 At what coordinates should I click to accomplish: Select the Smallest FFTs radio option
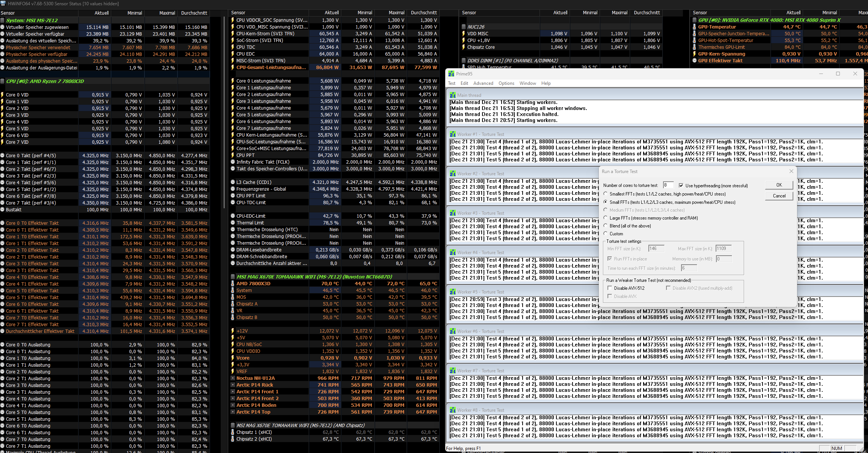pyautogui.click(x=605, y=194)
